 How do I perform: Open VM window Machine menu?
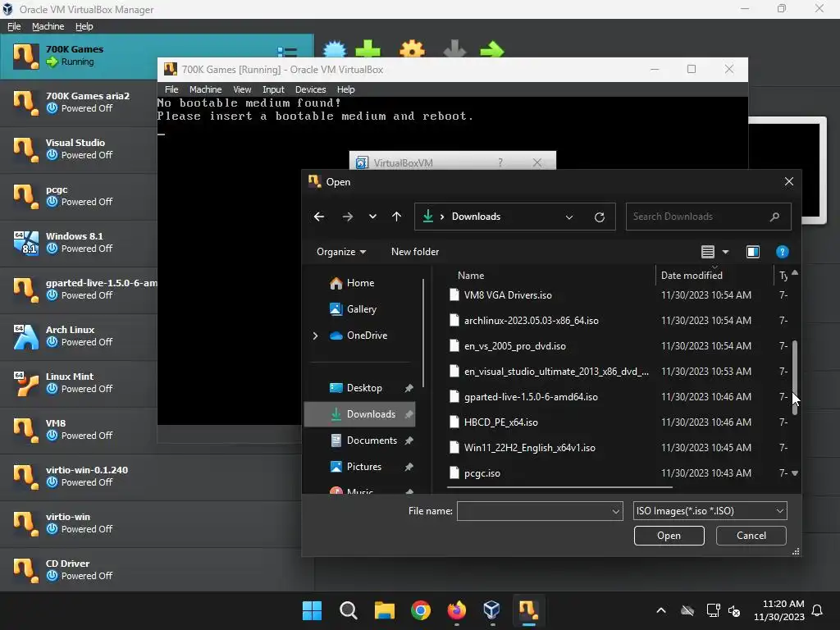coord(205,89)
